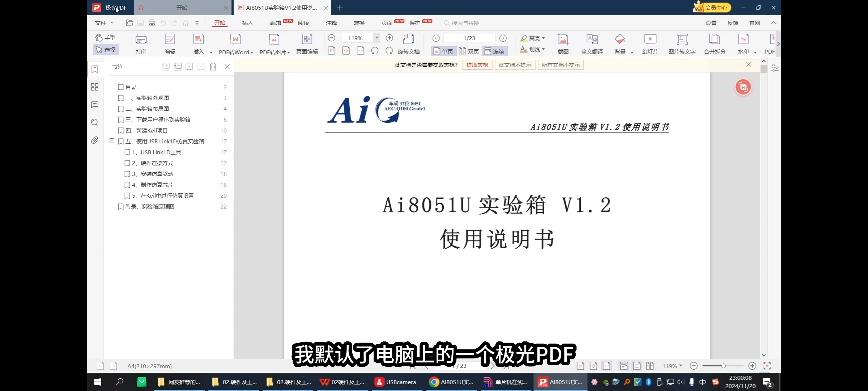The image size is (868, 391).
Task: Open the Insert (插入) dropdown arrow
Action: pos(211,52)
